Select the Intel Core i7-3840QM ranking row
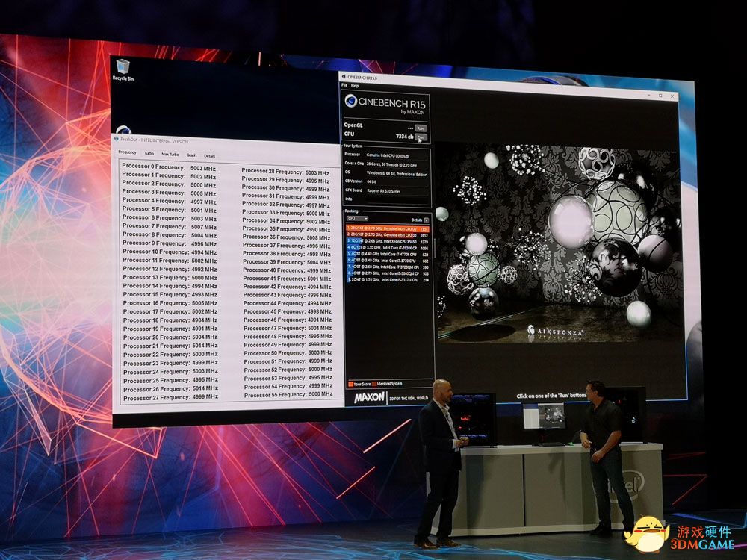Viewport: 747px width, 560px height. click(387, 273)
